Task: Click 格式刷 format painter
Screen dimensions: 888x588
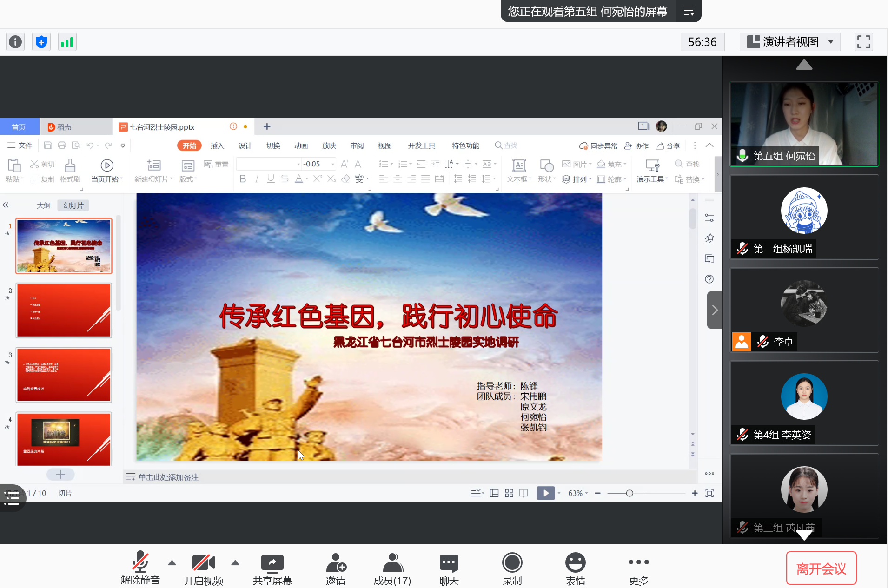Action: [x=70, y=171]
